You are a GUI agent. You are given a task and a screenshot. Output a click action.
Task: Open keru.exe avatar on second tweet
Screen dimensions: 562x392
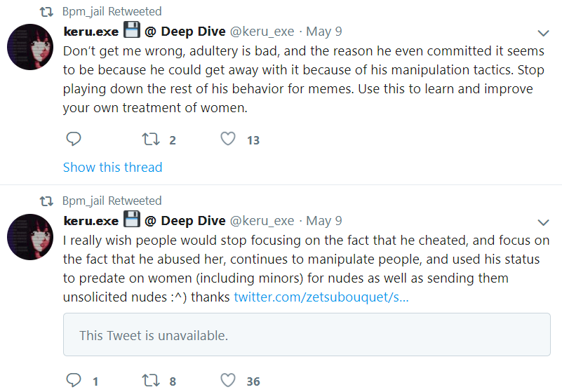click(30, 237)
